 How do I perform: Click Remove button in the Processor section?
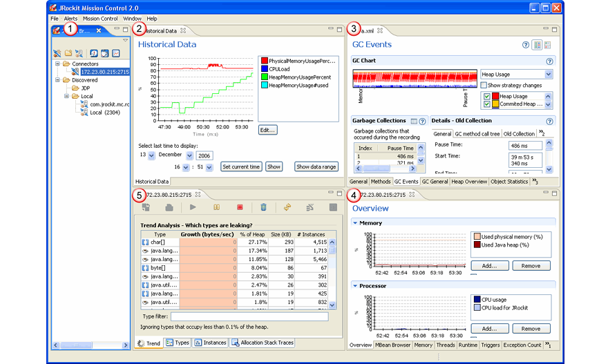(531, 329)
